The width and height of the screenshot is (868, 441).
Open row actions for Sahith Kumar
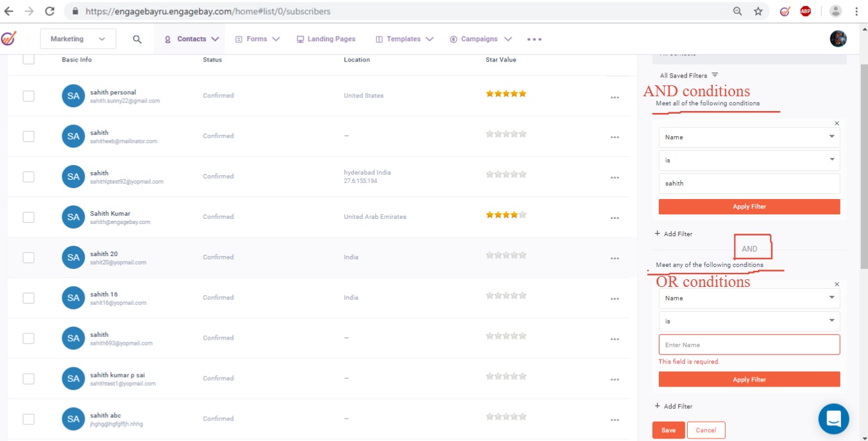click(x=614, y=218)
